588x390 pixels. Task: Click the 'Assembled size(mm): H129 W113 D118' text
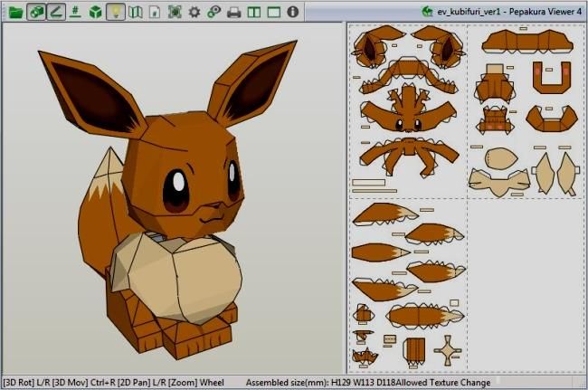[x=320, y=383]
